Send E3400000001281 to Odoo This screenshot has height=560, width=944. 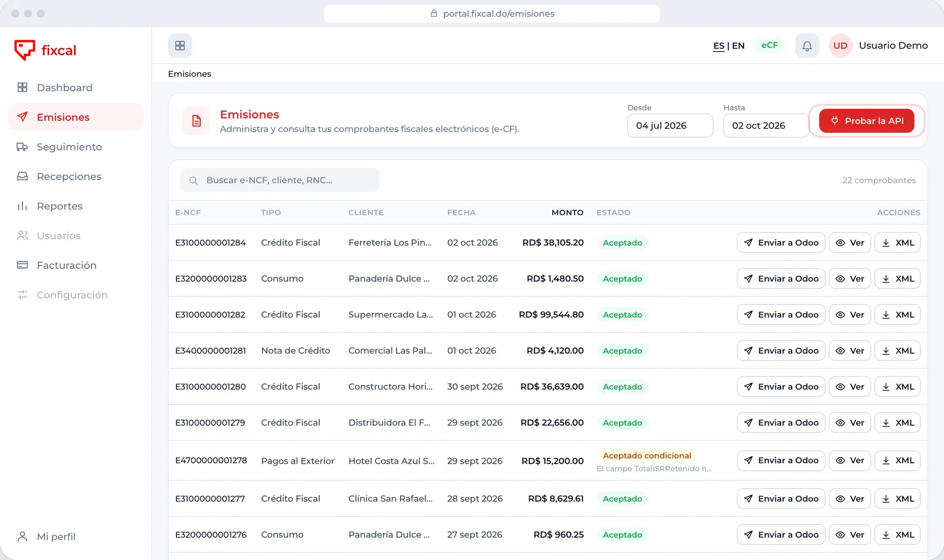tap(781, 351)
